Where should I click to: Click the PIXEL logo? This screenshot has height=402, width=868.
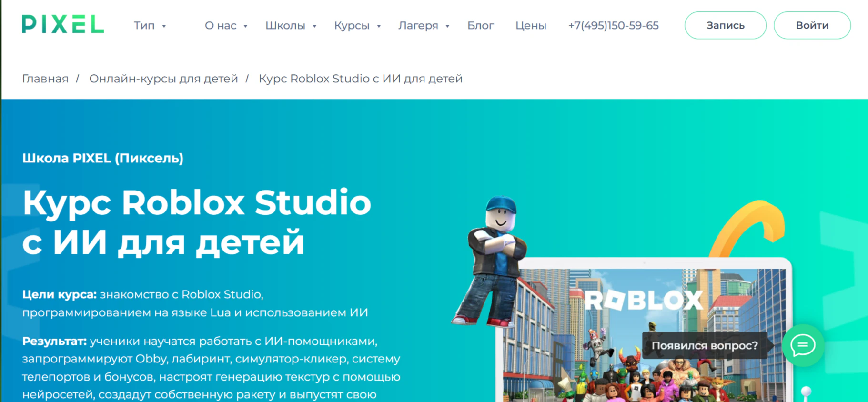(x=63, y=25)
